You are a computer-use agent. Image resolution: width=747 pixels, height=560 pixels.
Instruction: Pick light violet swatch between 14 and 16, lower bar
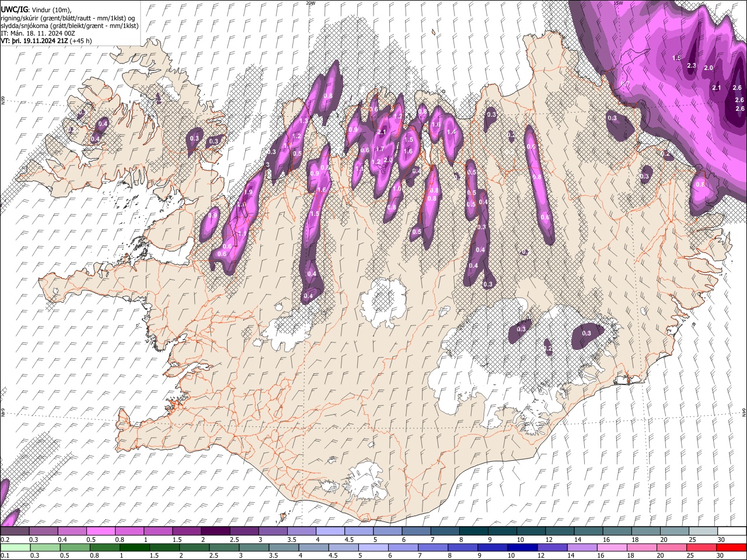point(581,547)
